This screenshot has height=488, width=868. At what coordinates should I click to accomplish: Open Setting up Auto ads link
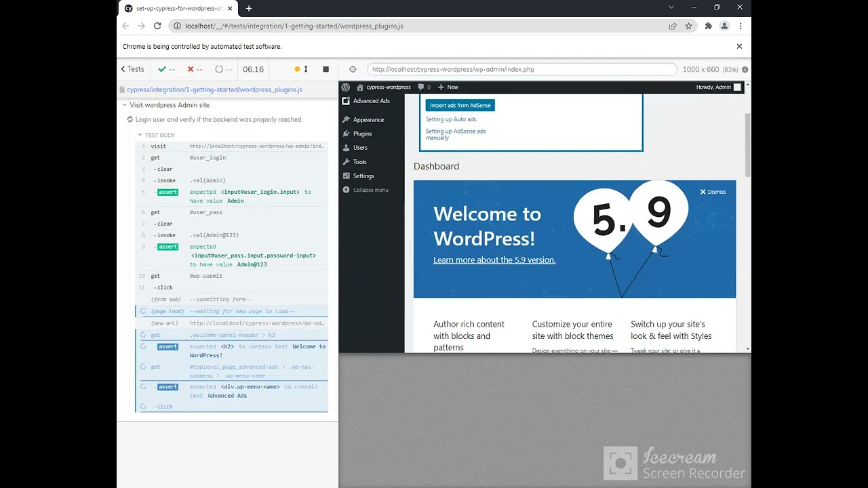pos(451,119)
